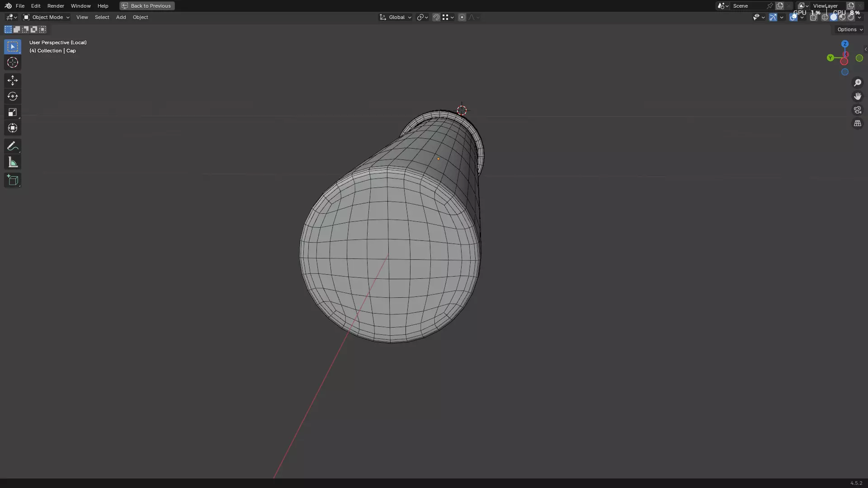Click the Back to Previous button
The image size is (868, 488).
[147, 6]
